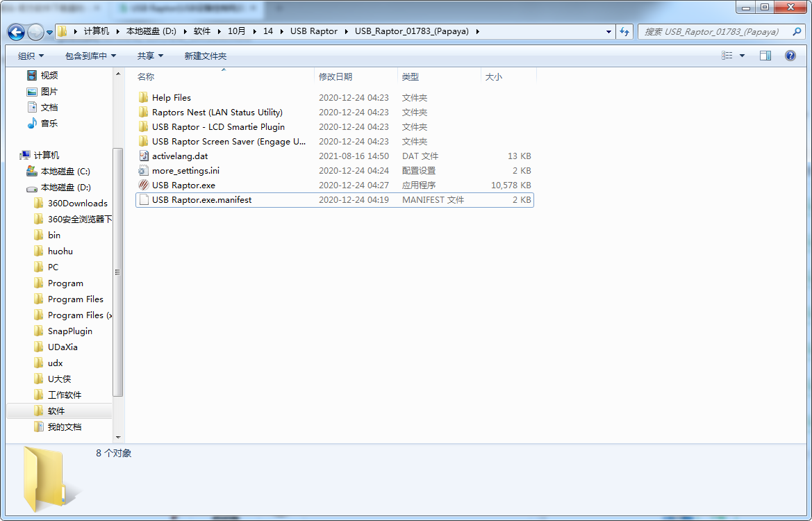
Task: Select huohu folder in sidebar
Action: click(x=53, y=251)
